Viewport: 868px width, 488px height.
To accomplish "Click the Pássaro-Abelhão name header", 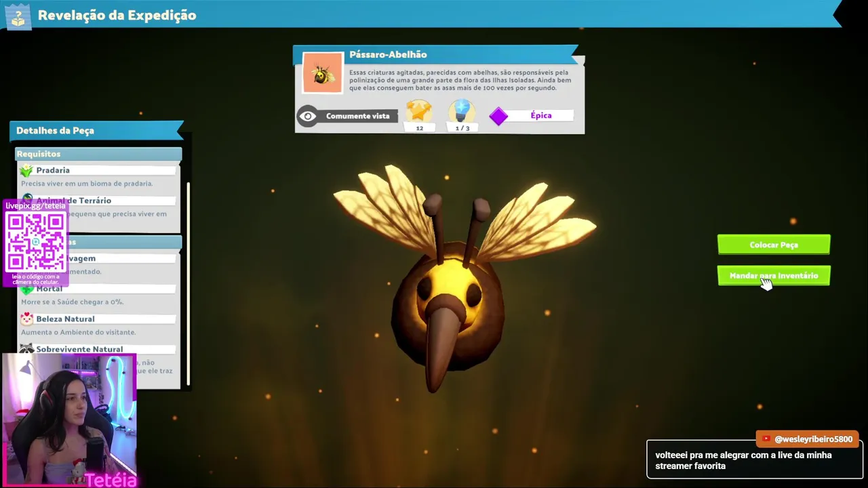I will point(388,54).
